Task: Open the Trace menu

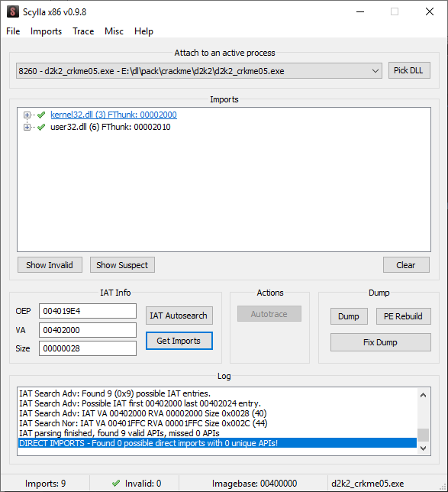Action: [x=83, y=31]
